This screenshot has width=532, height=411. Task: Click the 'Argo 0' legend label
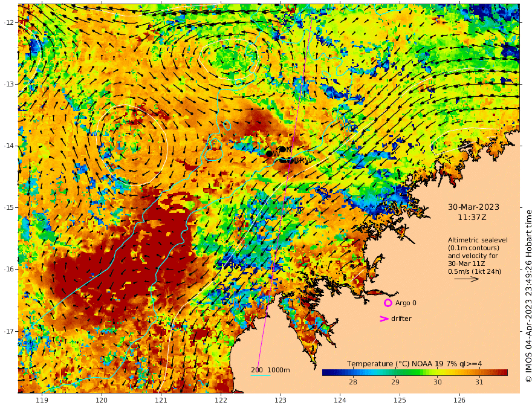[x=406, y=303]
